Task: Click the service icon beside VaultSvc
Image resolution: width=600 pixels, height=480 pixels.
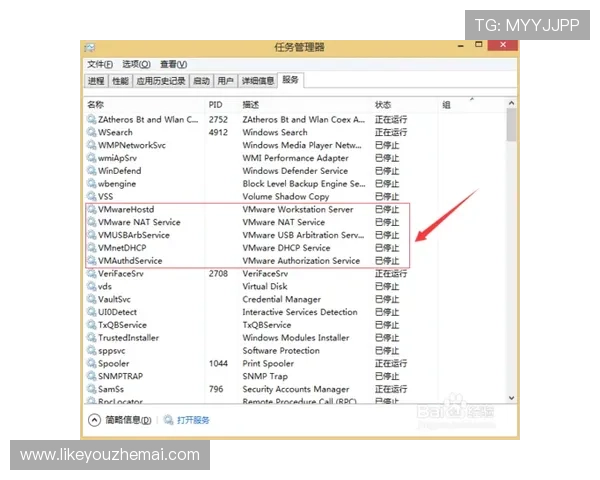Action: 91,299
